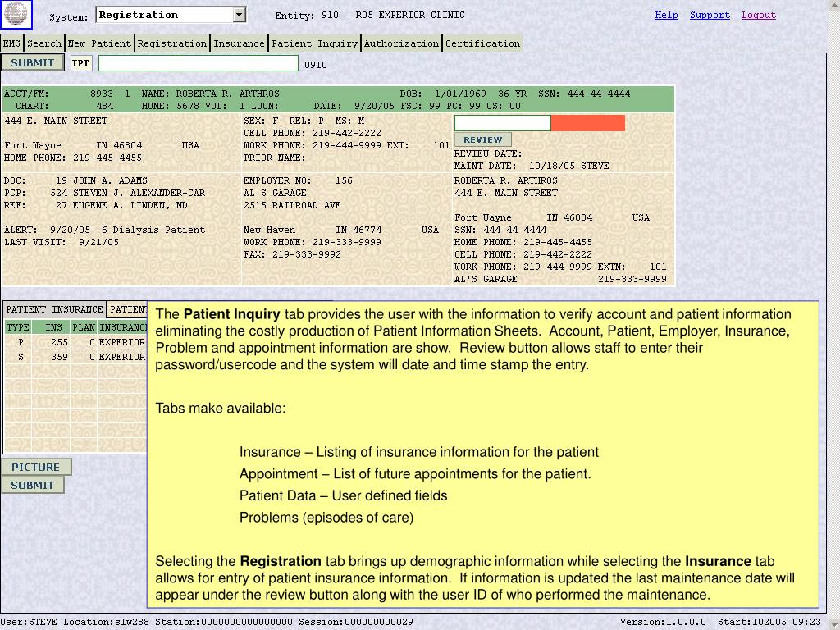This screenshot has width=840, height=630.
Task: Click the REVIEW button
Action: click(x=482, y=139)
